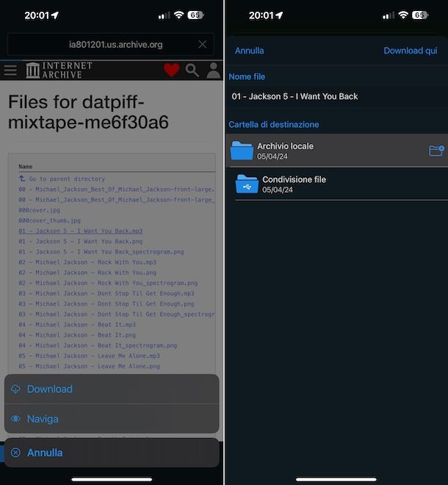Tap Download qui button
The image size is (448, 485).
(411, 51)
